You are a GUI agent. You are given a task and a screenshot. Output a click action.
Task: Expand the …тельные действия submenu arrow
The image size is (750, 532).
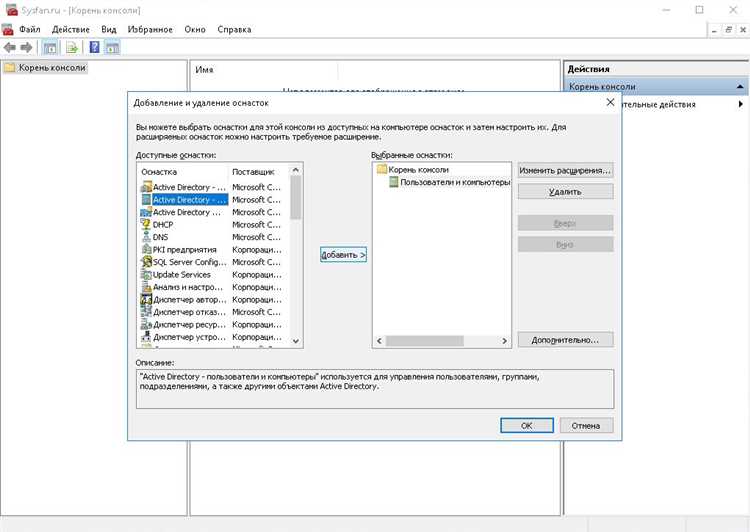click(740, 104)
